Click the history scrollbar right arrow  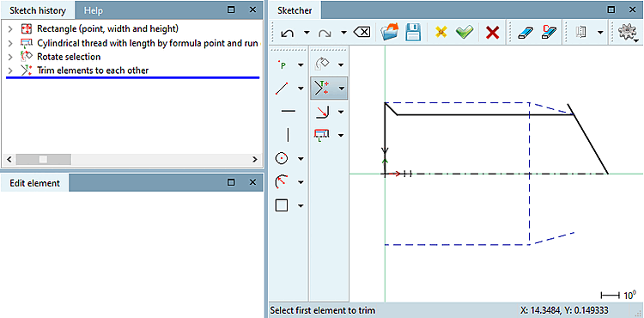tap(255, 159)
